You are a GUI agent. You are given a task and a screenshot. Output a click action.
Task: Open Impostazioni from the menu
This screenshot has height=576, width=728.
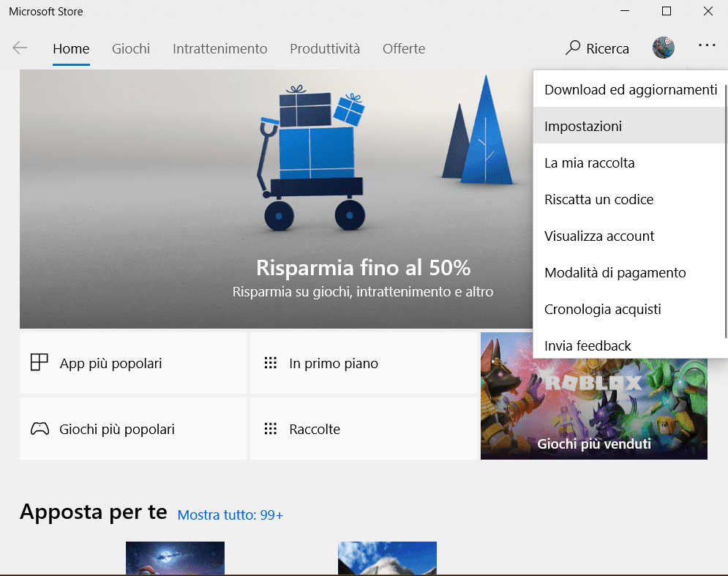[583, 126]
